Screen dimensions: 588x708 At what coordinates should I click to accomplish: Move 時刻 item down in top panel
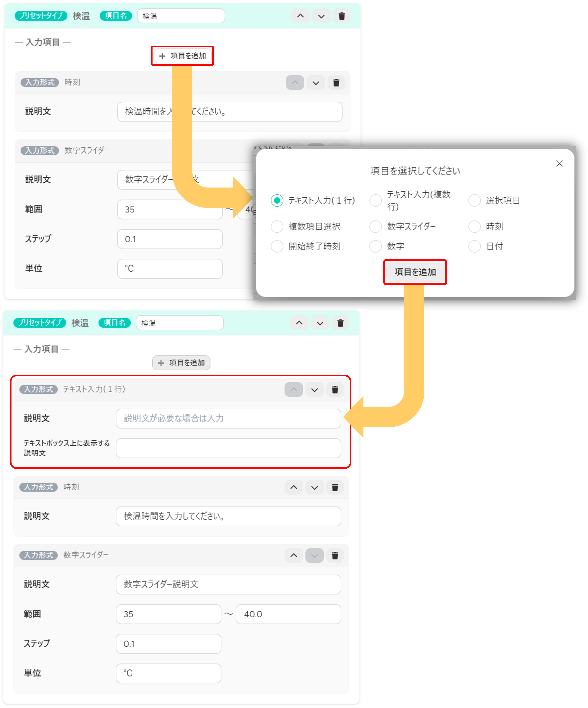tap(316, 83)
